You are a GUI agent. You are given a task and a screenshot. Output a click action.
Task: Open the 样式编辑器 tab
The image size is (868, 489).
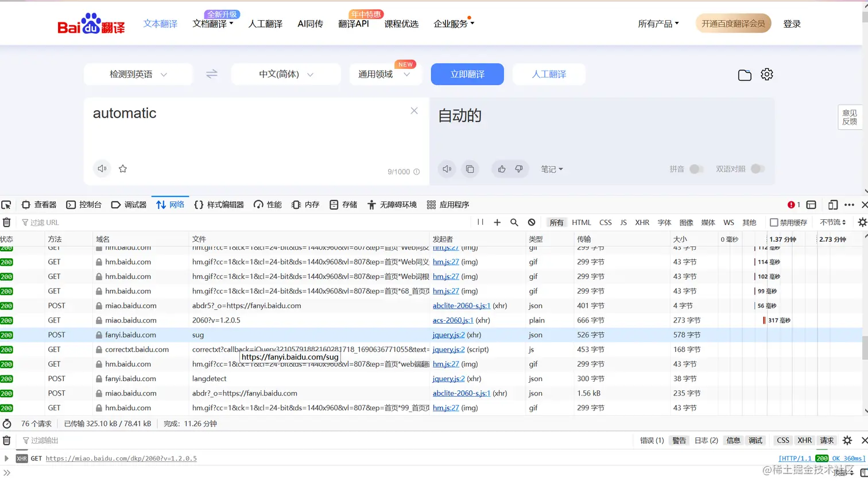click(x=219, y=205)
